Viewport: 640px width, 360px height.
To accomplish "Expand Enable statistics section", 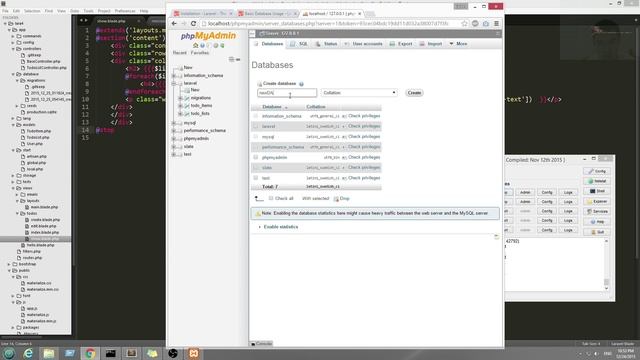I will pyautogui.click(x=281, y=227).
